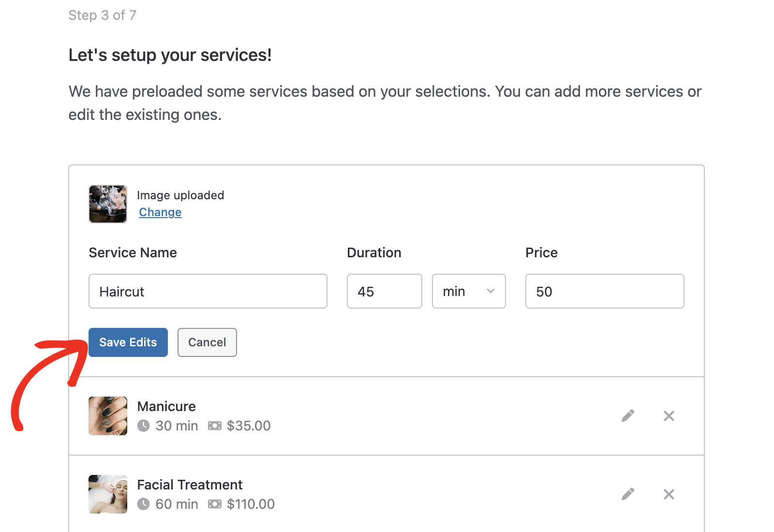Viewport: 774px width, 532px height.
Task: Click the Facial Treatment image thumbnail
Action: pyautogui.click(x=107, y=494)
